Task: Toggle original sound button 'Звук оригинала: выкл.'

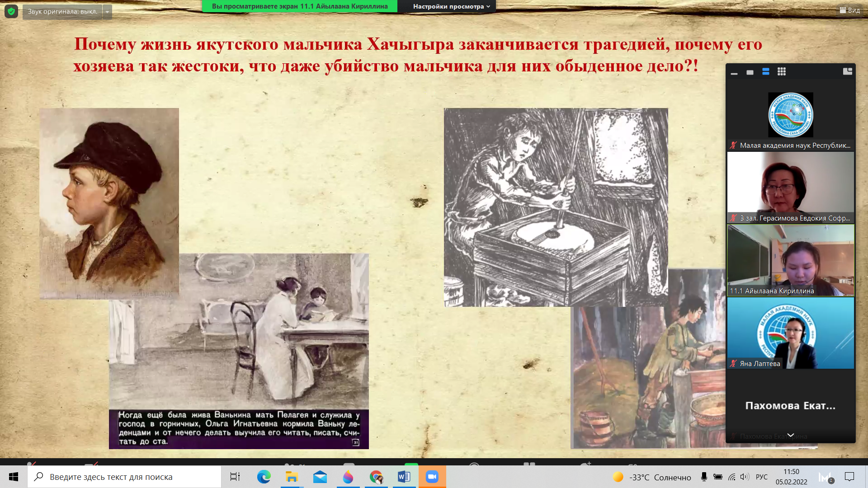Action: coord(62,12)
